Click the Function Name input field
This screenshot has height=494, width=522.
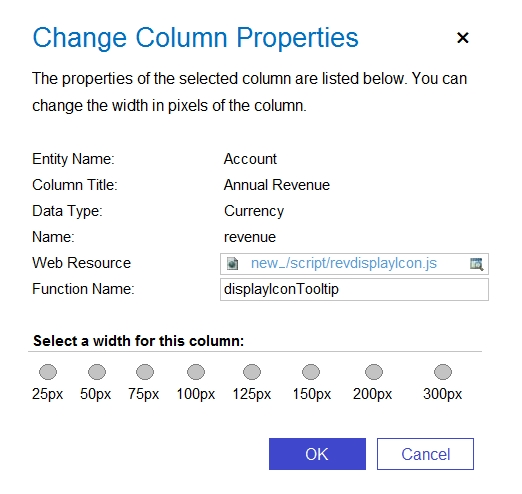[x=354, y=290]
